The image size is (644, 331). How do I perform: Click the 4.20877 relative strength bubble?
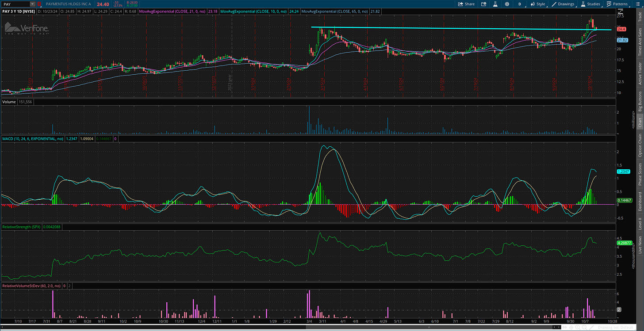(x=624, y=242)
